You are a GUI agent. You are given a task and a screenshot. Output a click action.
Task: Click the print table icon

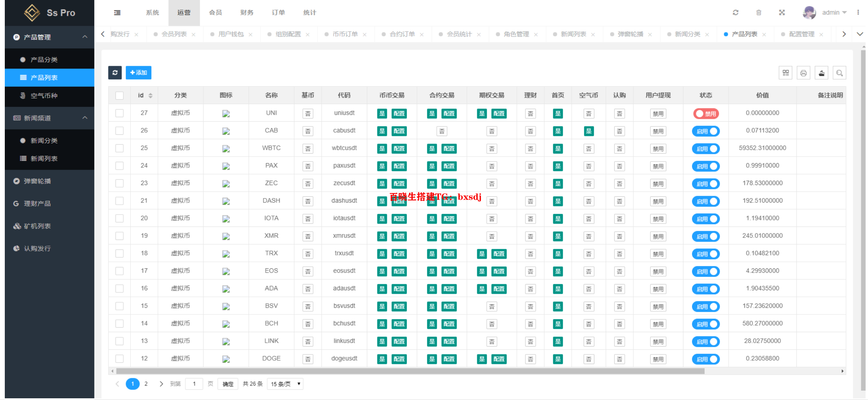pyautogui.click(x=804, y=73)
